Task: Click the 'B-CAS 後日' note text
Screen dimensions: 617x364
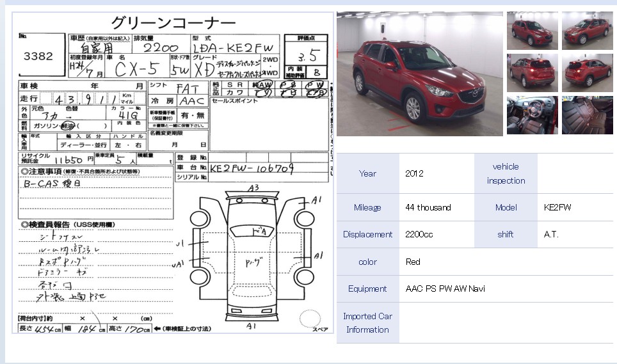Action: [x=52, y=184]
